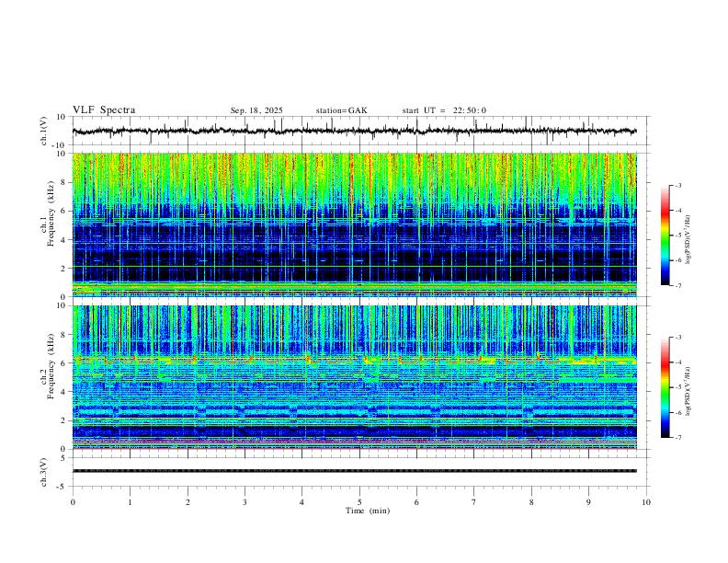728x563 pixels.
Task: Click time axis tick label "9"
Action: (588, 502)
